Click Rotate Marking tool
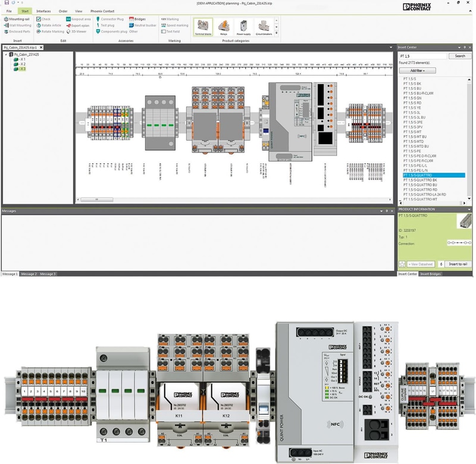This screenshot has width=476, height=464. point(50,32)
